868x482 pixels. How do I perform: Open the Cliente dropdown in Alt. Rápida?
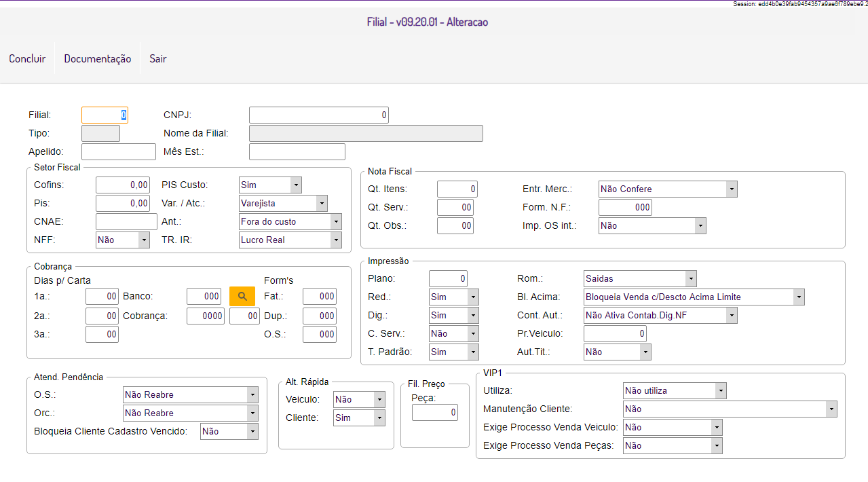click(359, 418)
